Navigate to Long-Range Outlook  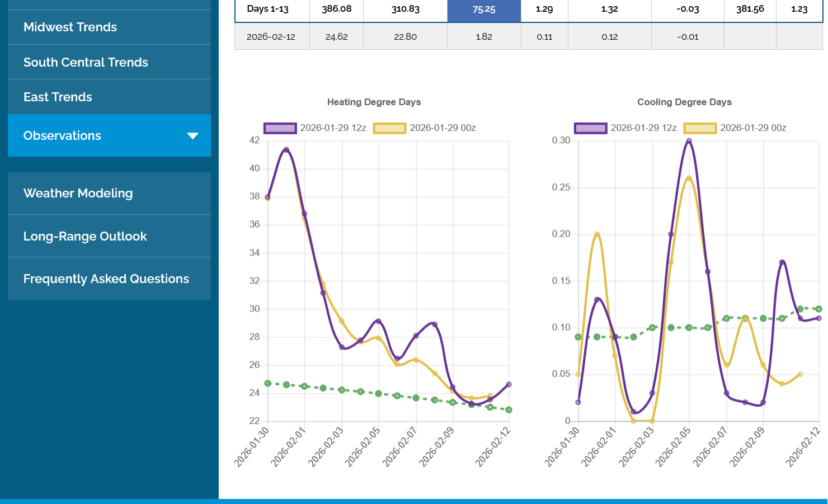pyautogui.click(x=85, y=236)
